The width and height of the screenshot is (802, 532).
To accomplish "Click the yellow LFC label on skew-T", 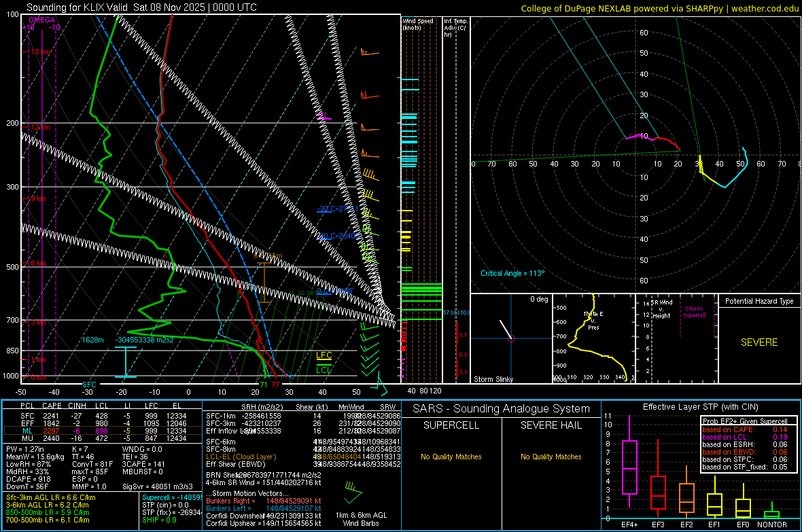I will 324,355.
